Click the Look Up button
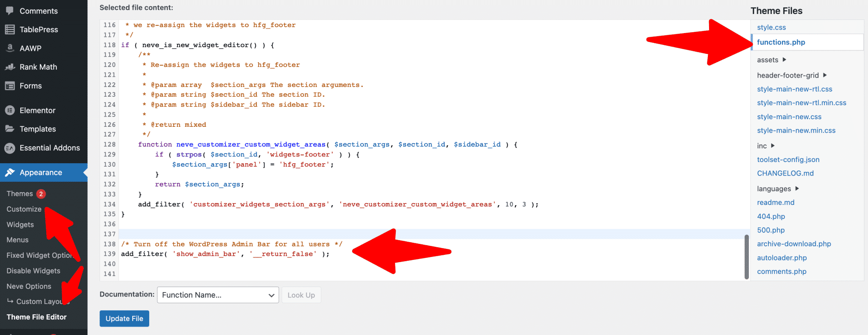Screen dimensions: 868x335 point(301,295)
